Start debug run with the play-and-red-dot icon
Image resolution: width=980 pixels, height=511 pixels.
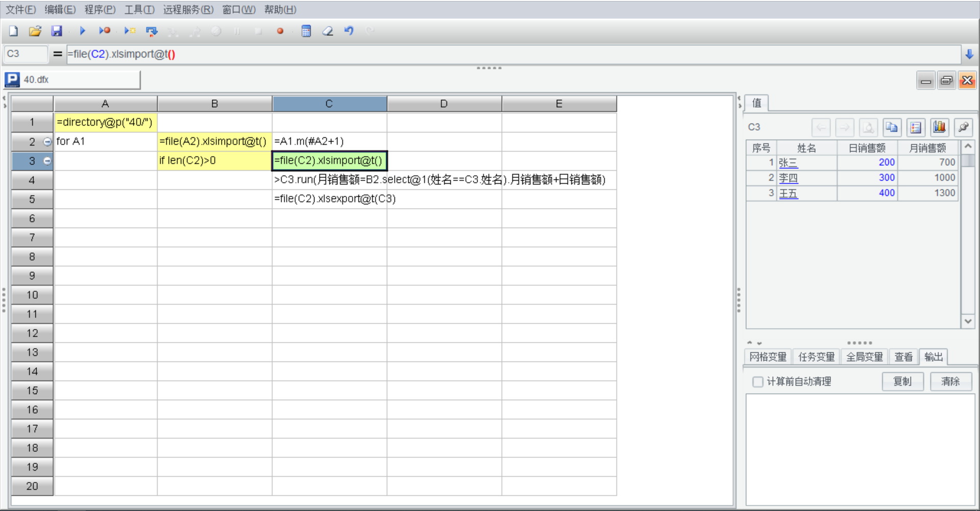105,31
